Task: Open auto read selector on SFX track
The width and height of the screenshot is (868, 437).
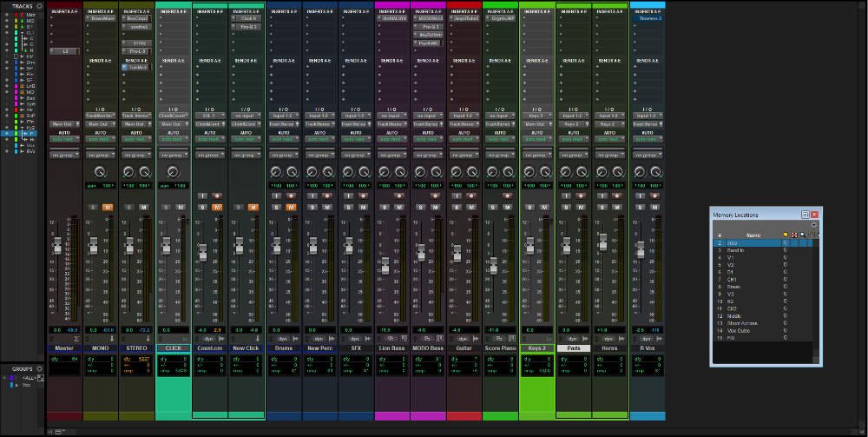Action: click(x=356, y=139)
